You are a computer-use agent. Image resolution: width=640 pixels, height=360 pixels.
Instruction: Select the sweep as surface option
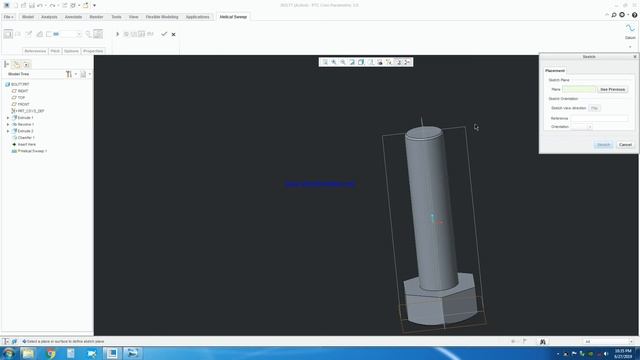[18, 34]
